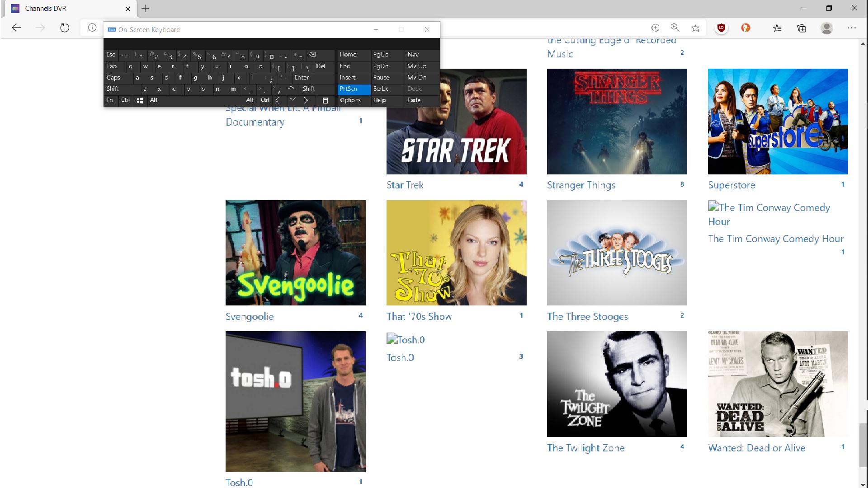The height and width of the screenshot is (488, 868).
Task: Click the browser refresh icon
Action: pos(65,28)
